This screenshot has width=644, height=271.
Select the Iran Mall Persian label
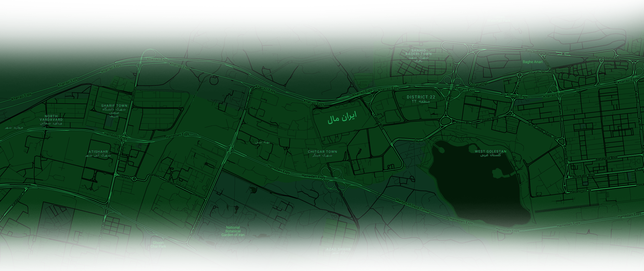[x=342, y=117]
